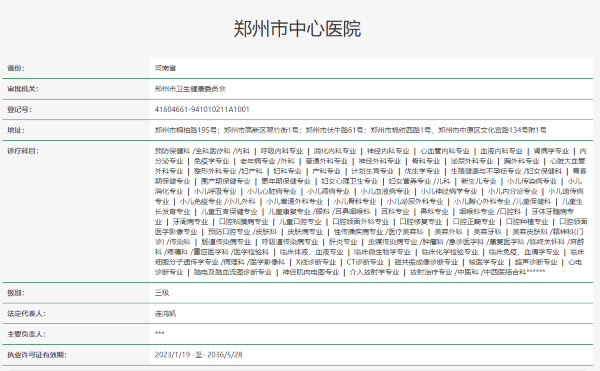
Task: Click the 地址 label
Action: [x=16, y=130]
